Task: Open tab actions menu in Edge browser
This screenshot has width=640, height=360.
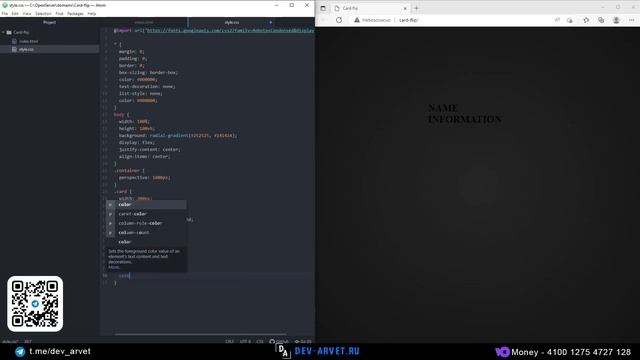Action: click(323, 8)
